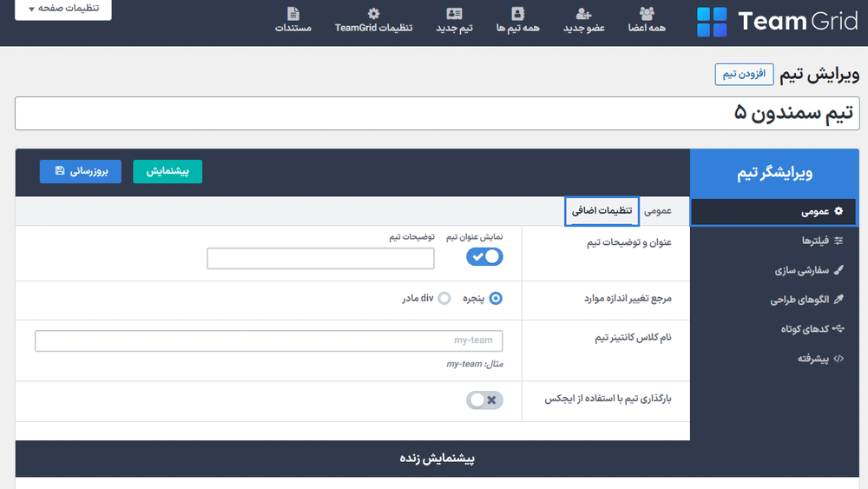Switch to تنظیمات اضافی tab
This screenshot has height=489, width=868.
point(602,211)
